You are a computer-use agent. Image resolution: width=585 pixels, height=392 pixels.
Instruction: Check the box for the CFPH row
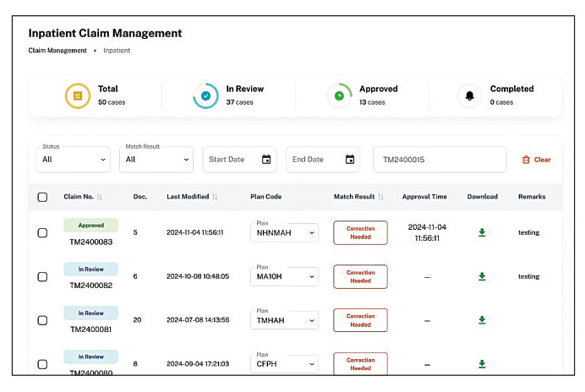point(43,364)
